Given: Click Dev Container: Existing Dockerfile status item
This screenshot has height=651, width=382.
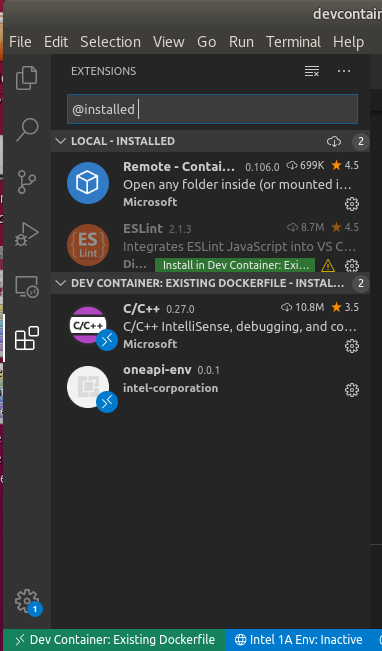Looking at the screenshot, I should coord(114,640).
